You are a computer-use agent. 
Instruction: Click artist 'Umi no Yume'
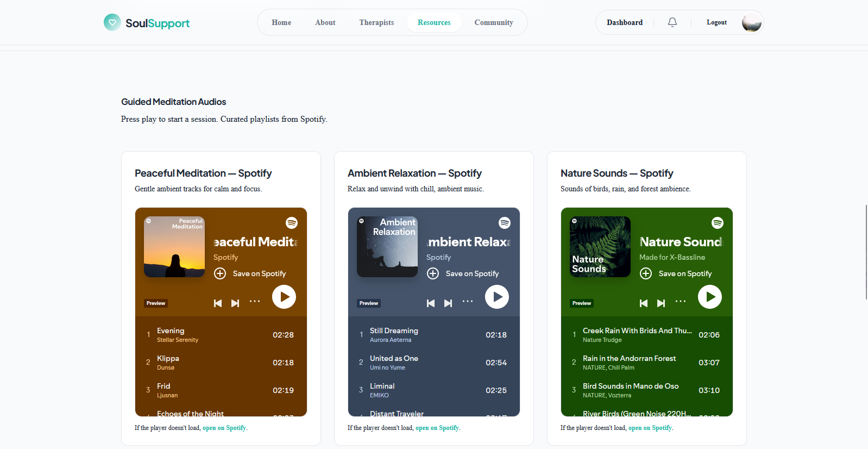387,367
